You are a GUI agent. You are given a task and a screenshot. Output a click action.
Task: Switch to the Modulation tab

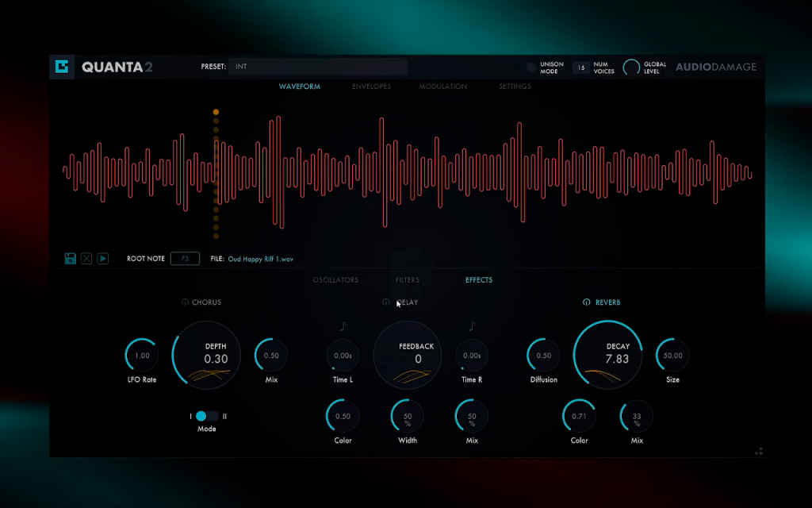pyautogui.click(x=442, y=87)
